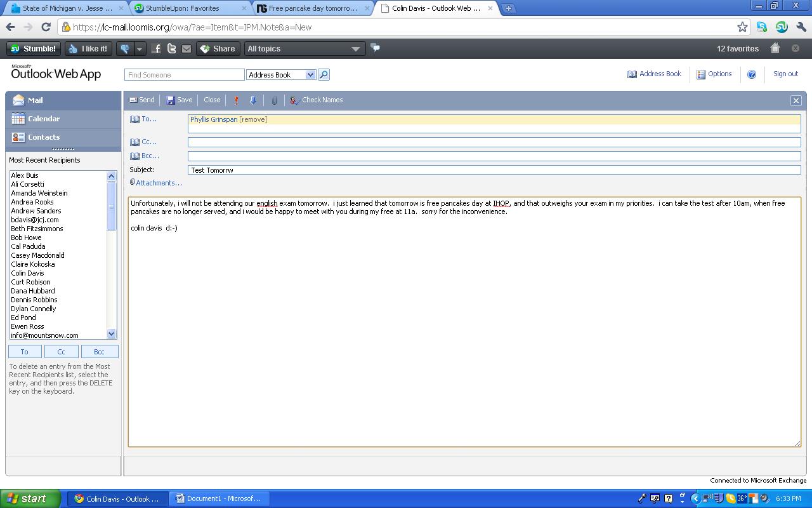The image size is (812, 508).
Task: Give a thumbs down on StumbleUpon
Action: [x=125, y=48]
